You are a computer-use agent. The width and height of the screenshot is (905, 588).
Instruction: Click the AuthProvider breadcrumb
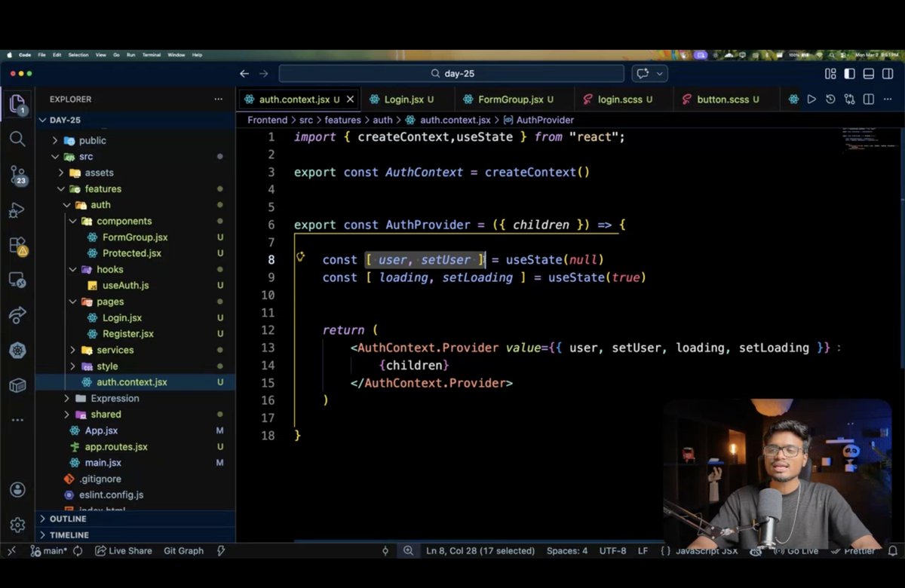pos(538,120)
